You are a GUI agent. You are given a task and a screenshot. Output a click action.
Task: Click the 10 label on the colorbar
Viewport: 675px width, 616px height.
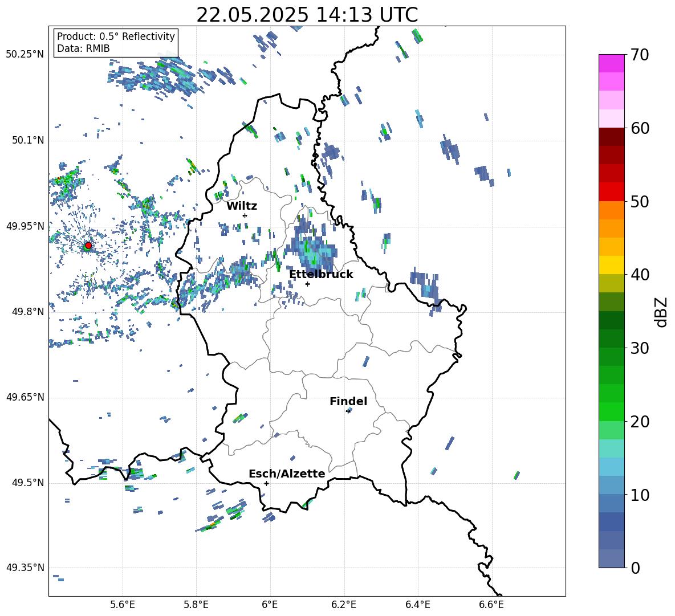[x=640, y=495]
